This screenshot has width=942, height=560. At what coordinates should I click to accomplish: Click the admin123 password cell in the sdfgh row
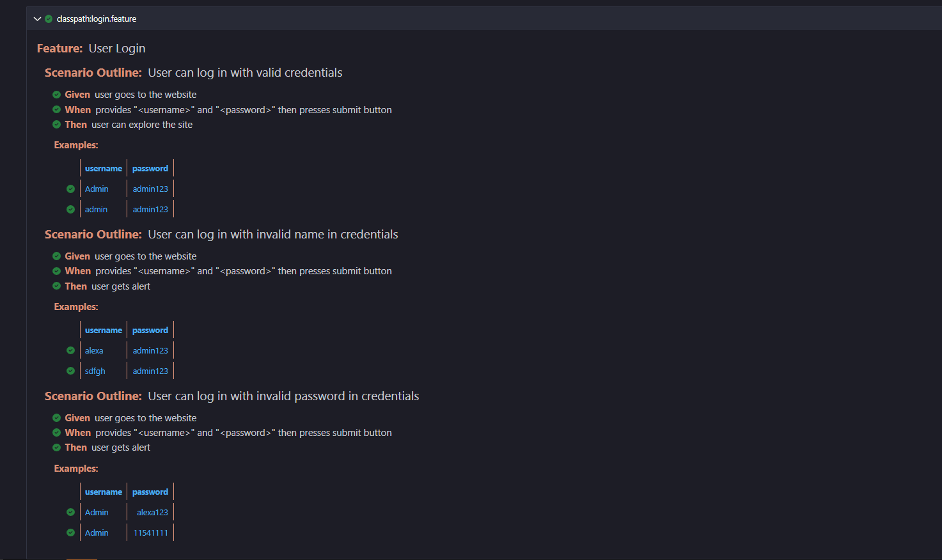[x=150, y=371]
